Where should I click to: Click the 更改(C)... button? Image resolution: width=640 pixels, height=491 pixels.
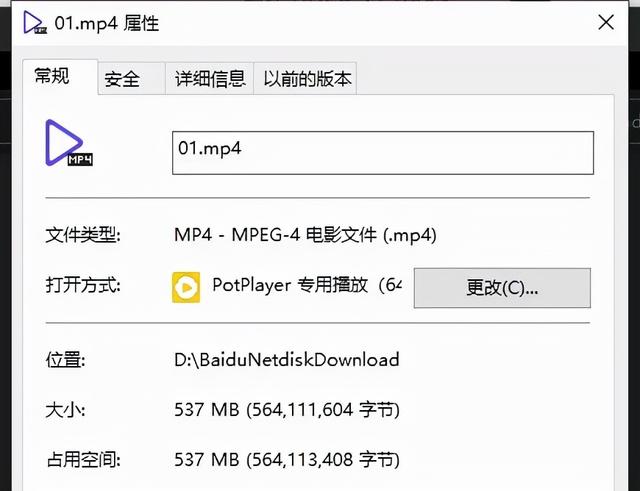(502, 288)
